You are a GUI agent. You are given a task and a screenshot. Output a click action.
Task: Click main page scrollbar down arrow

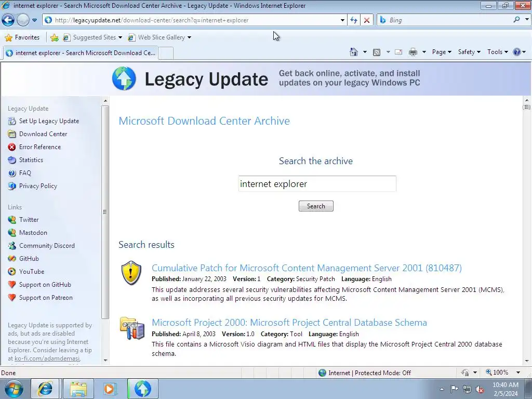point(527,361)
